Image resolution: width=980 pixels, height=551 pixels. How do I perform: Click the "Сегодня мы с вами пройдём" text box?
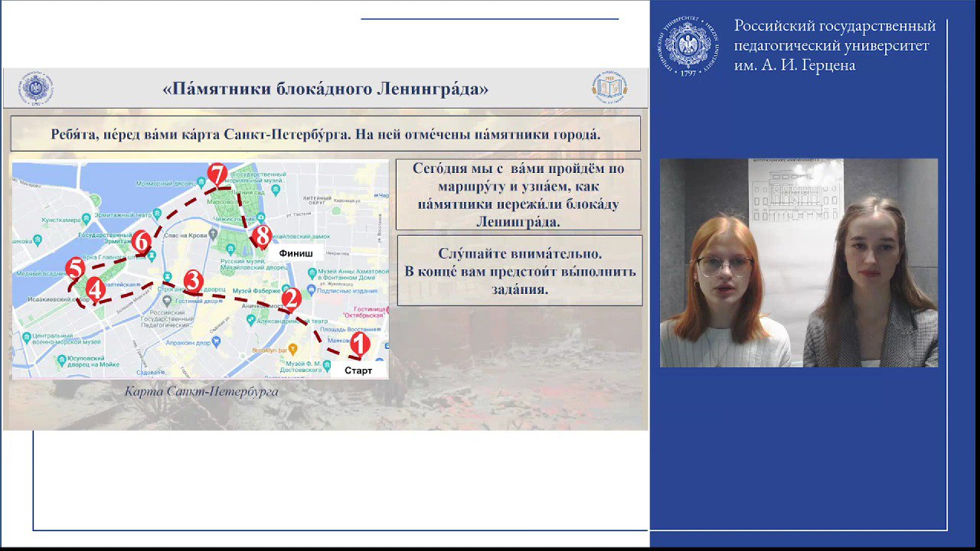click(518, 195)
